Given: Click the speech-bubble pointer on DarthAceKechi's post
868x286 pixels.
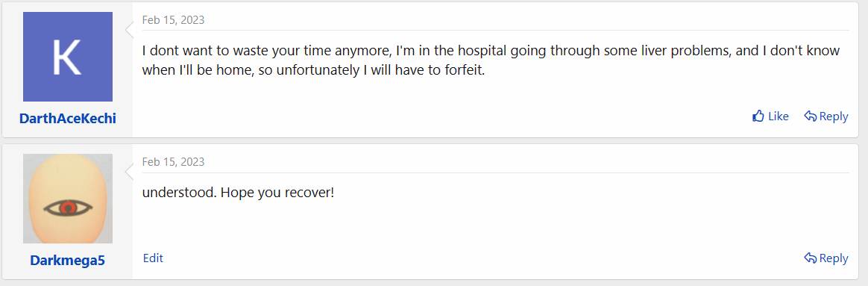Looking at the screenshot, I should click(129, 30).
